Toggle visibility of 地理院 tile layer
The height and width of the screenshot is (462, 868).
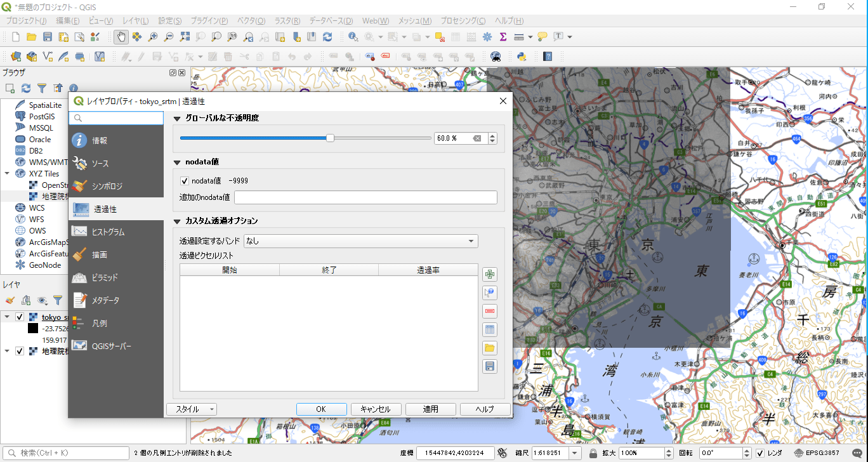[20, 351]
